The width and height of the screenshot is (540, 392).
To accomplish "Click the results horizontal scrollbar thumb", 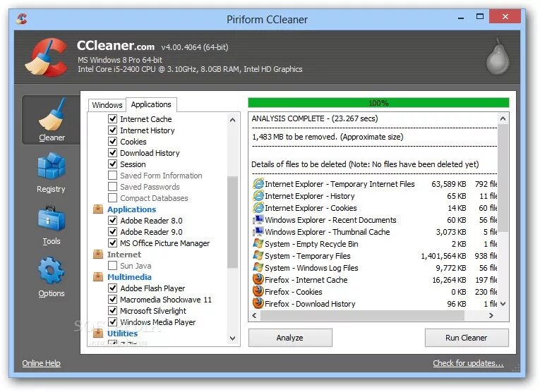I will coord(362,315).
